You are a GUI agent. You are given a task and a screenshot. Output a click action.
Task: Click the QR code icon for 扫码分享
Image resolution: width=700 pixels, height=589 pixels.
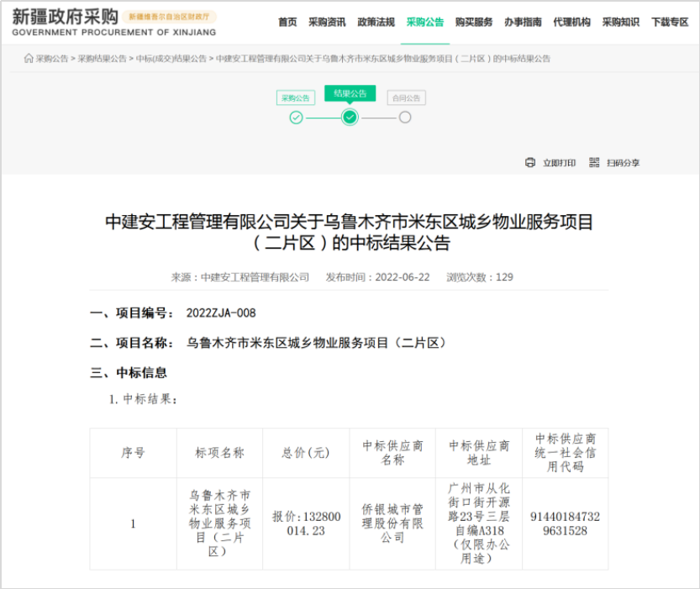click(594, 162)
